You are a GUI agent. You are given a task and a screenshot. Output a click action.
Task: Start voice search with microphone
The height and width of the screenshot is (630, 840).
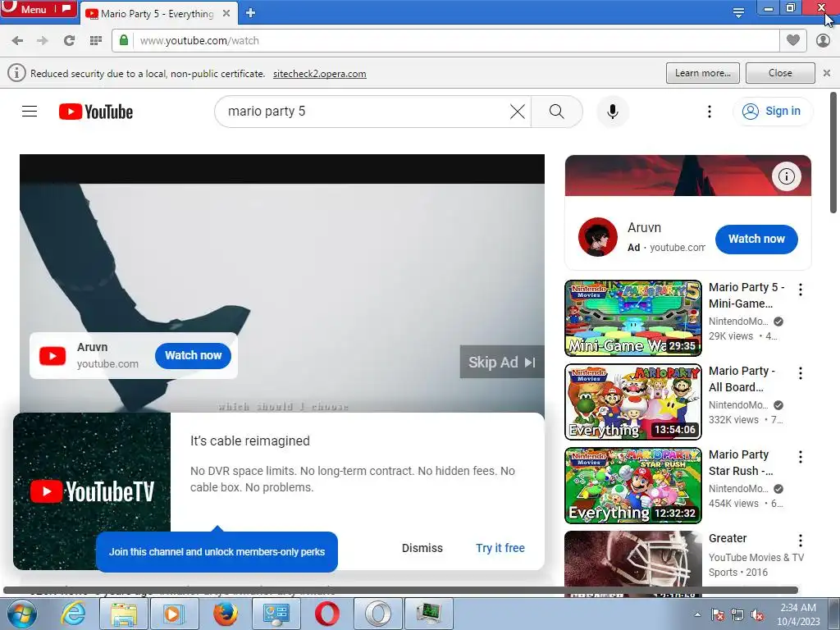point(612,112)
